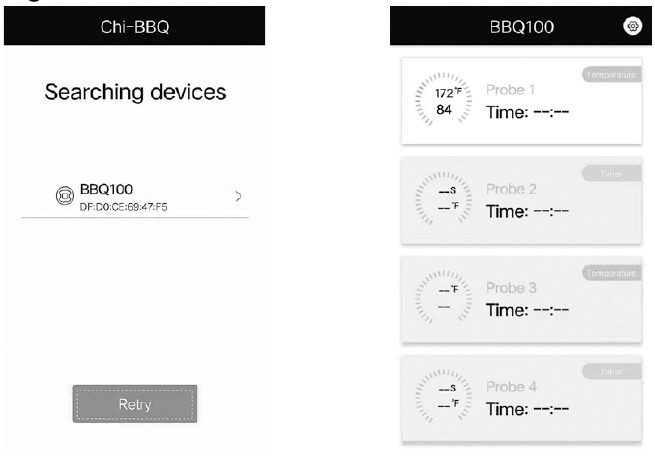This screenshot has width=655, height=458.
Task: Toggle Probe 3 Temperature mode badge
Action: 608,273
